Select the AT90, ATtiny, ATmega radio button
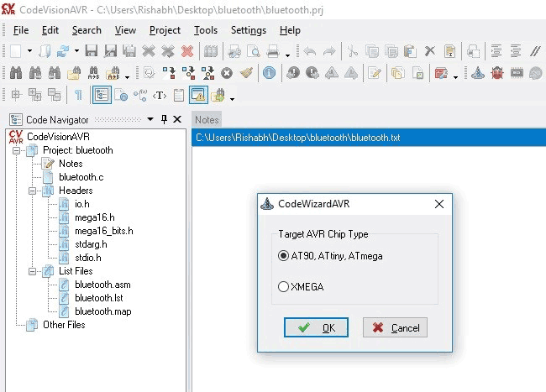The image size is (546, 392). [283, 256]
